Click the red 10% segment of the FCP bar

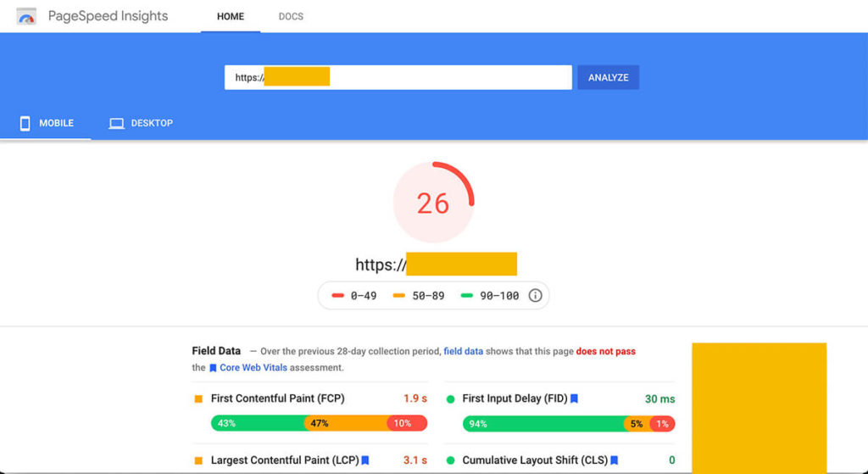pos(408,424)
